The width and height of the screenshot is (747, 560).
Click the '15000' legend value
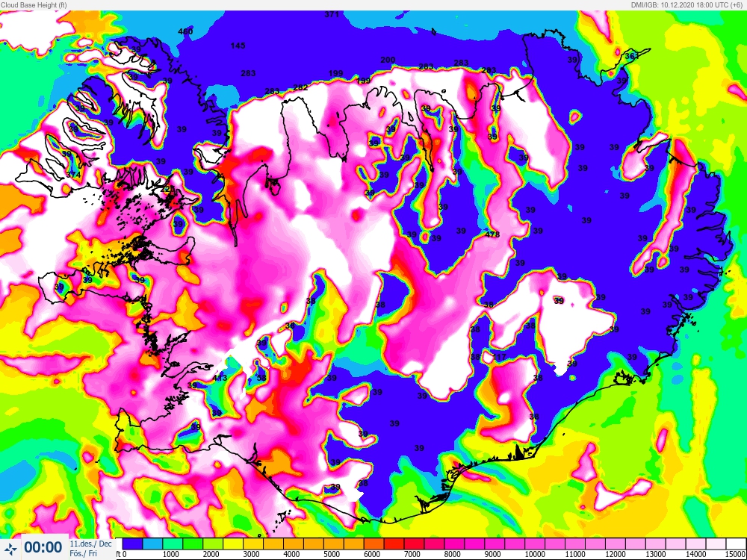pos(736,554)
